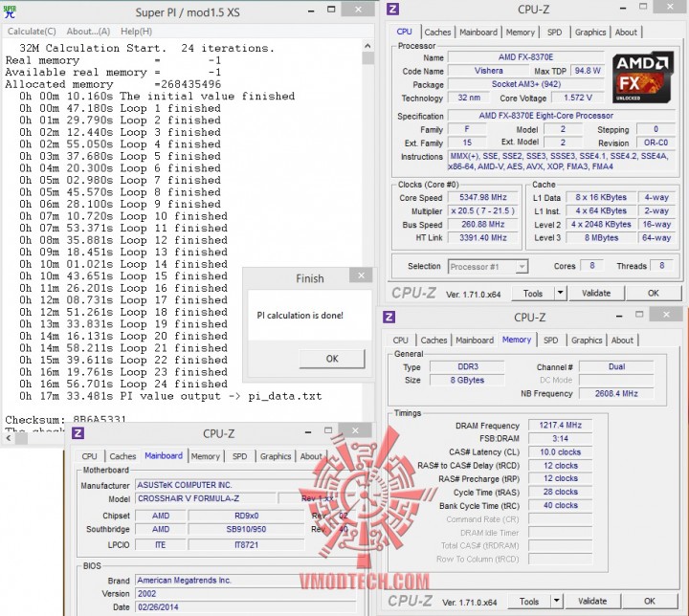Open the Processor #1 selection dropdown
Screen dimensions: 689x616
coord(488,267)
